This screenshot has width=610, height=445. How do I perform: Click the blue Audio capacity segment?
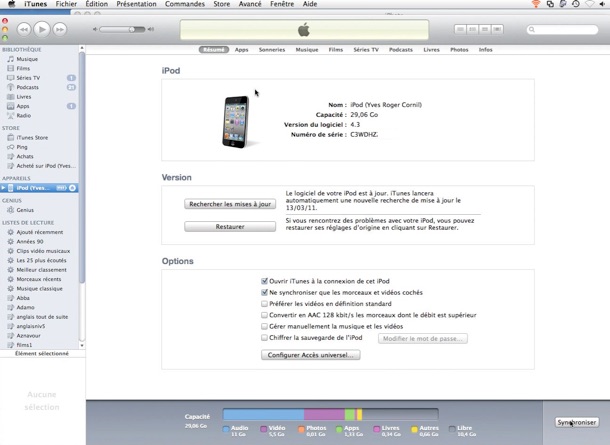point(263,414)
